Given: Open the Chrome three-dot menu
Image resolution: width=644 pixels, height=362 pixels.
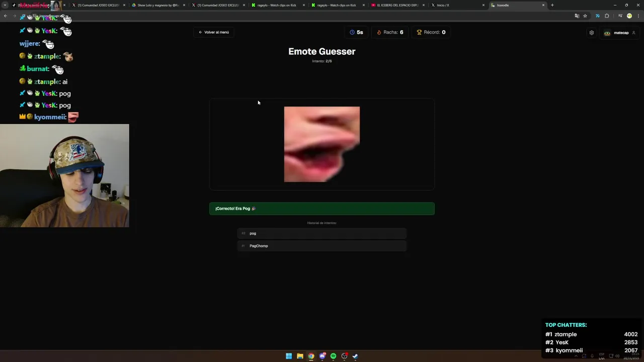Looking at the screenshot, I should [x=637, y=16].
